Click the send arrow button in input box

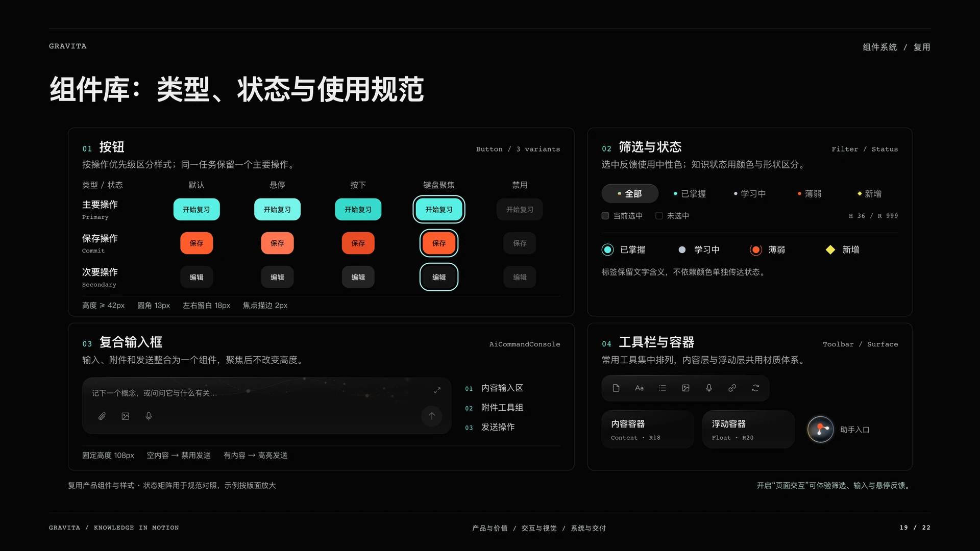(432, 416)
